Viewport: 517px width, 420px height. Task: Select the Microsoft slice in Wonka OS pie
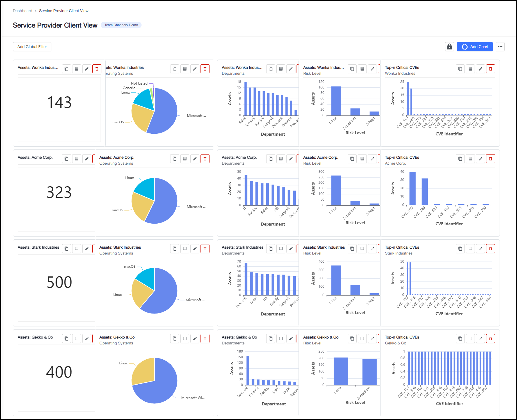164,112
